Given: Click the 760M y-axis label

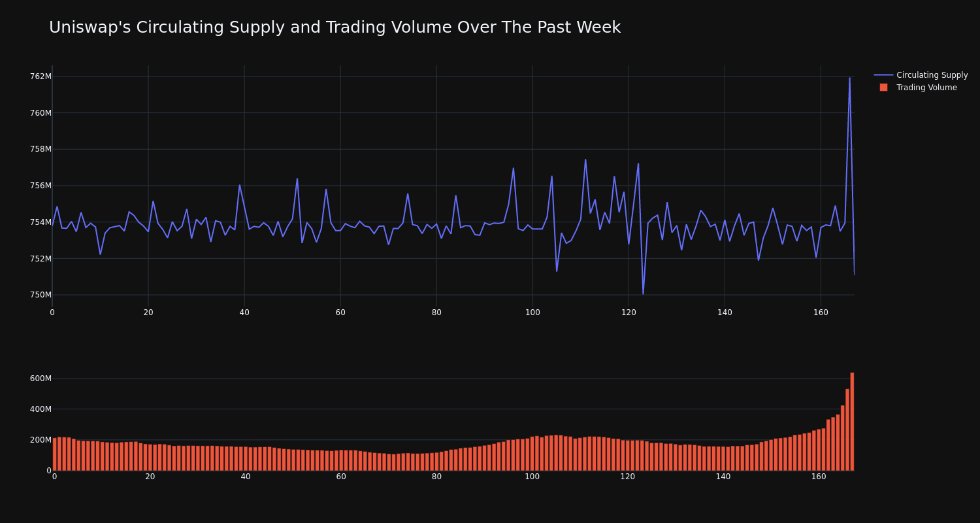Looking at the screenshot, I should click(x=41, y=112).
